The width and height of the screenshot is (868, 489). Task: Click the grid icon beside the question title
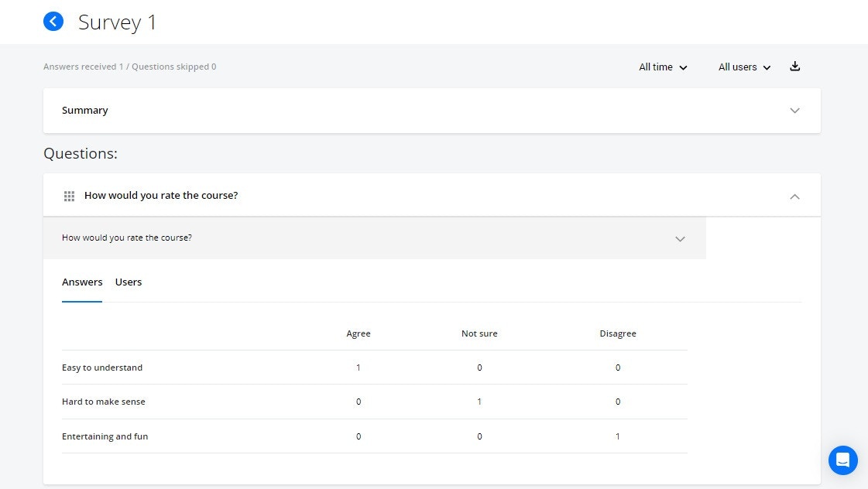(69, 197)
